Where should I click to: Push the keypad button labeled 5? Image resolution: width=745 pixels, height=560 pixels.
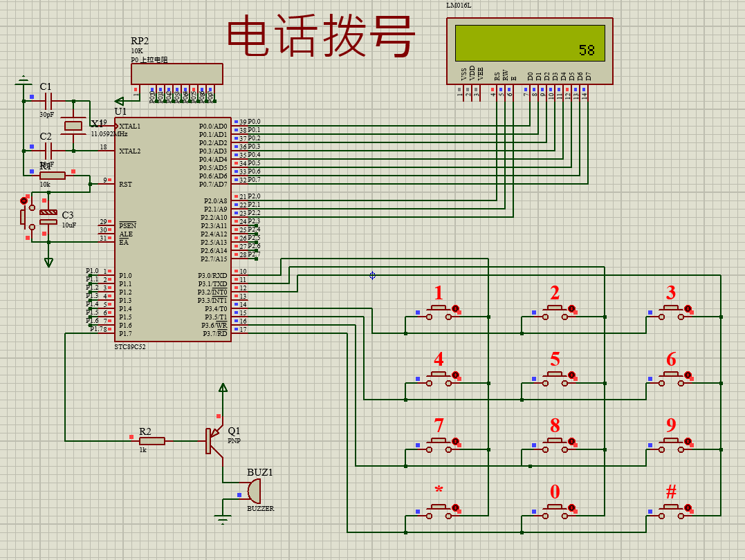(x=555, y=379)
